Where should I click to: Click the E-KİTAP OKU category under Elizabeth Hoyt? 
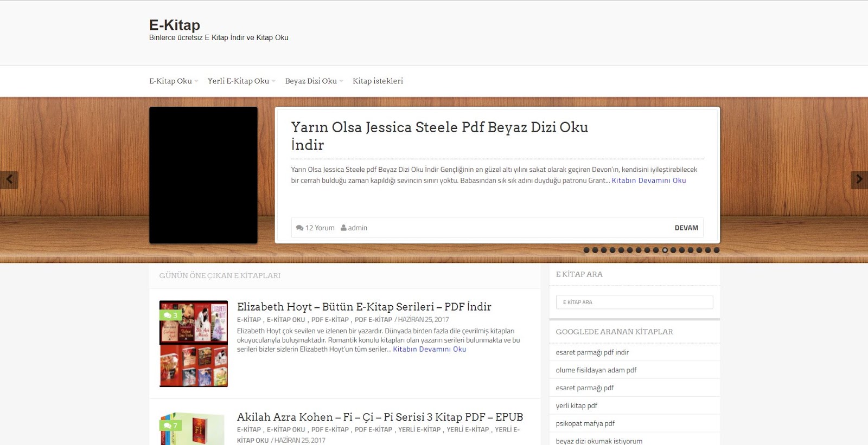point(286,320)
